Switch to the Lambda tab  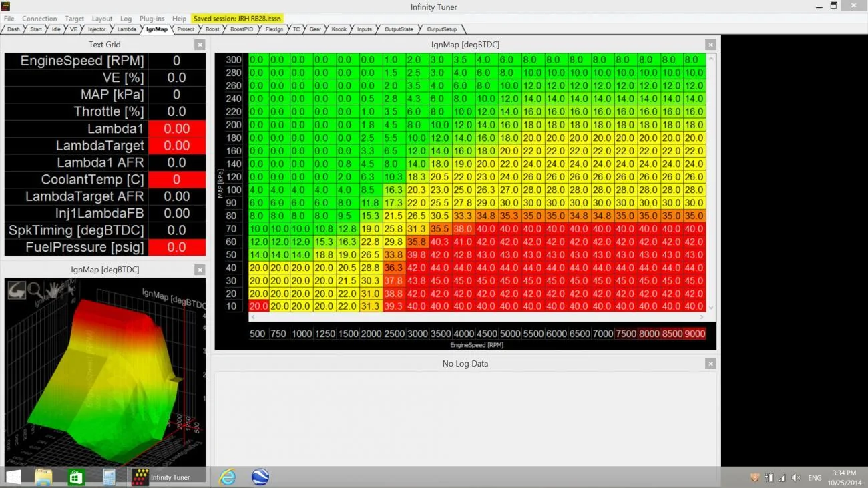(126, 29)
